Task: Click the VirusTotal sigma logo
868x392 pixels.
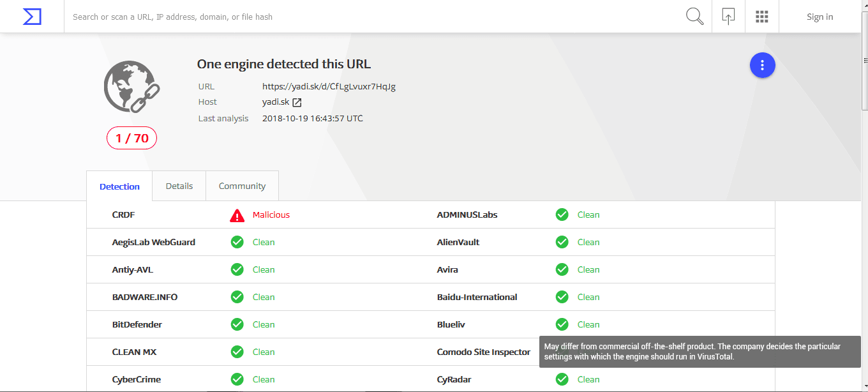Action: click(32, 17)
